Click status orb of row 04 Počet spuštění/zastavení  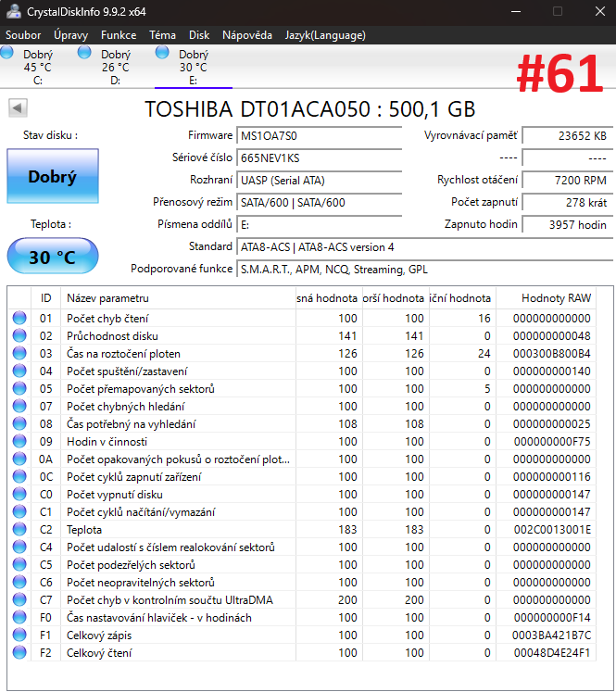coord(19,371)
